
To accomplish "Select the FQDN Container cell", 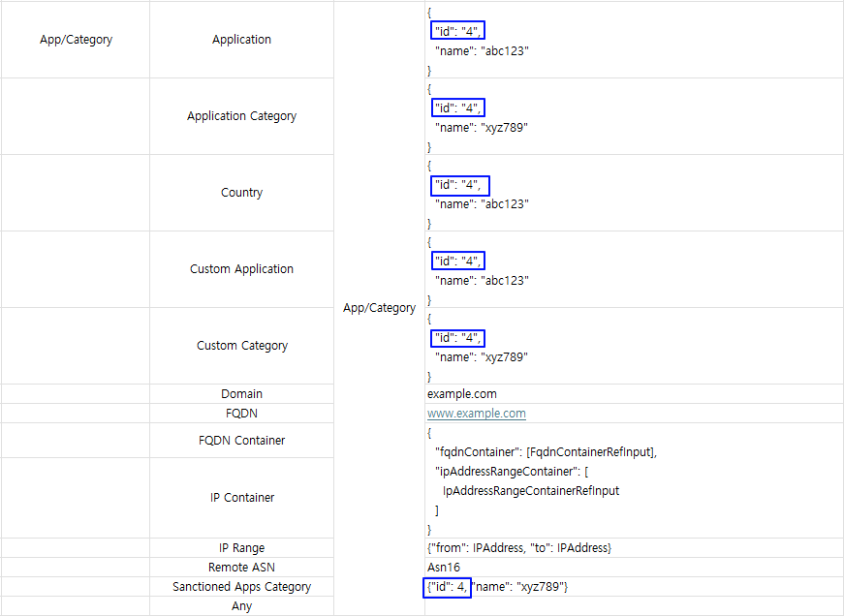I will tap(241, 440).
